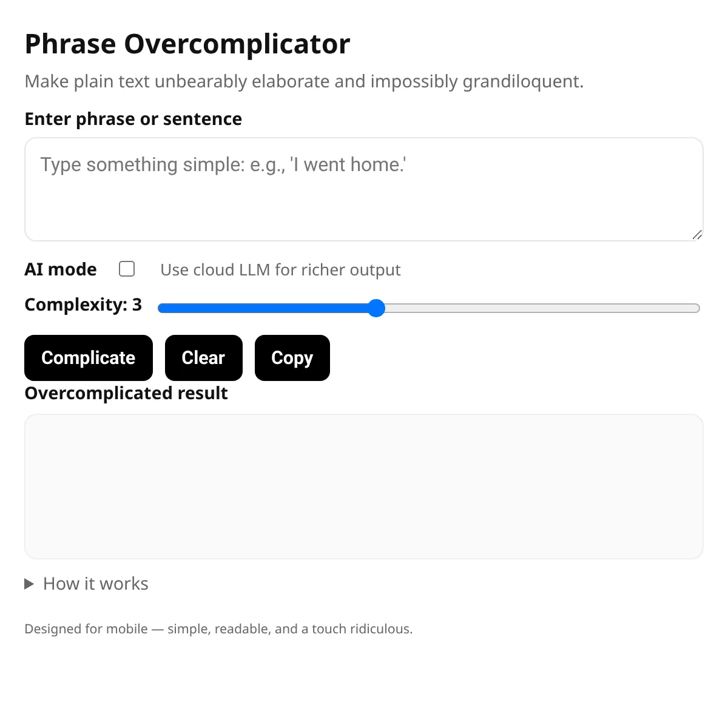Open the 'How it works' summary text
Image resolution: width=728 pixels, height=728 pixels.
pos(96,584)
